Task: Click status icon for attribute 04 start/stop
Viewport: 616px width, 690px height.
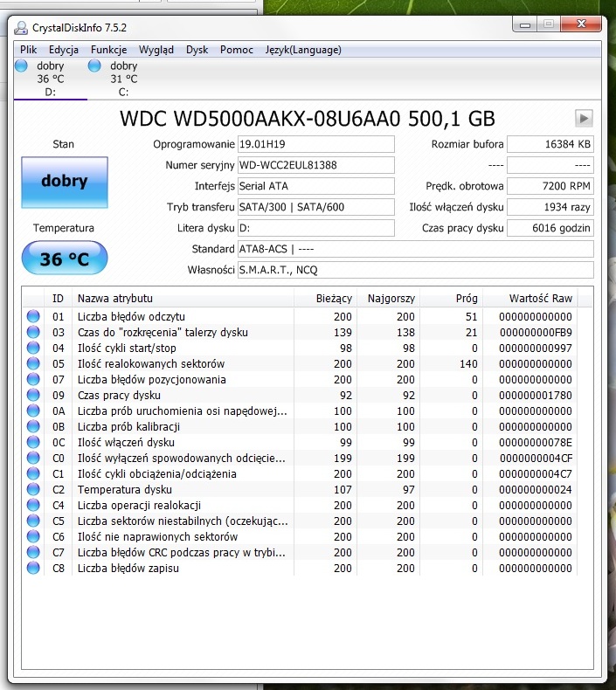Action: coord(33,348)
